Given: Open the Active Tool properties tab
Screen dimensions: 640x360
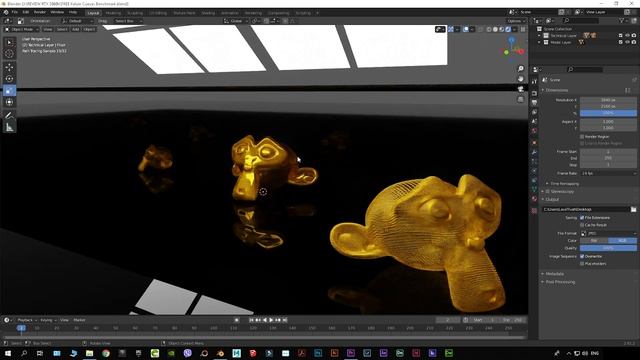Looking at the screenshot, I should 534,81.
